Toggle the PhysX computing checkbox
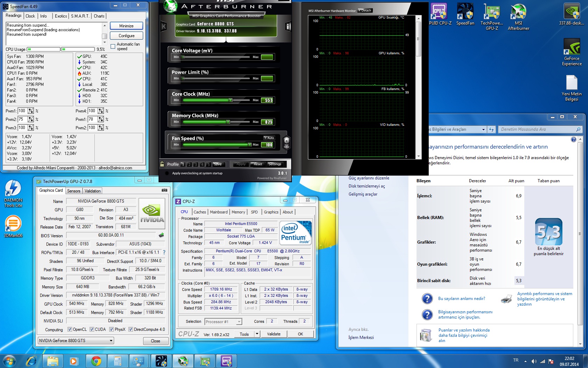Viewport: 588px width, 368px height. [111, 329]
